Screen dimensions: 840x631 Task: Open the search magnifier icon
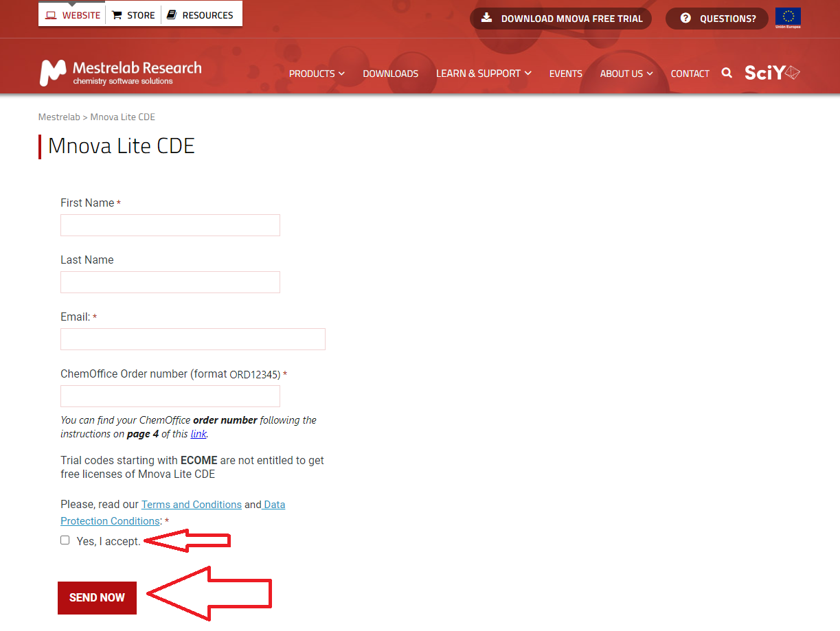727,73
